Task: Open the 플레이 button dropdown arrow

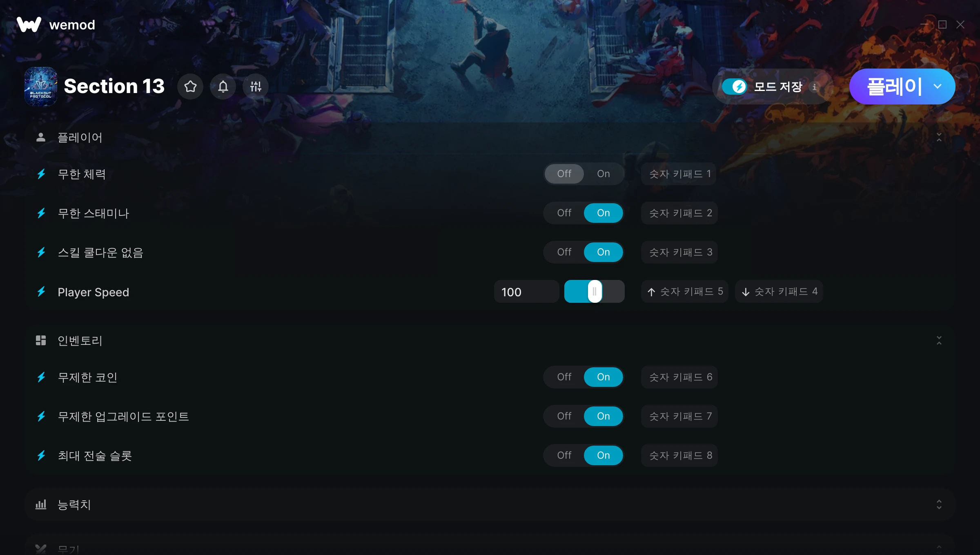Action: point(938,87)
